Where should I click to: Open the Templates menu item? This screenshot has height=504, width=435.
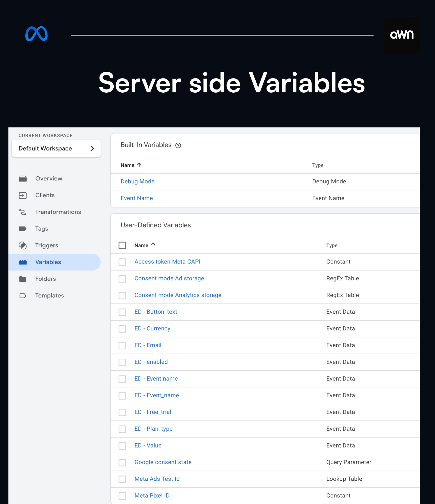[x=49, y=296]
